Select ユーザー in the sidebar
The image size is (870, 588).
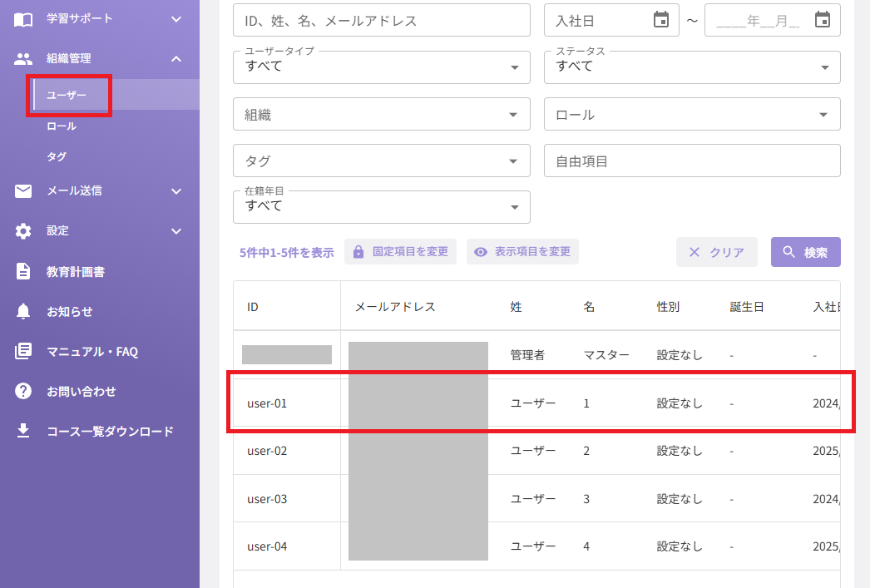coord(67,95)
